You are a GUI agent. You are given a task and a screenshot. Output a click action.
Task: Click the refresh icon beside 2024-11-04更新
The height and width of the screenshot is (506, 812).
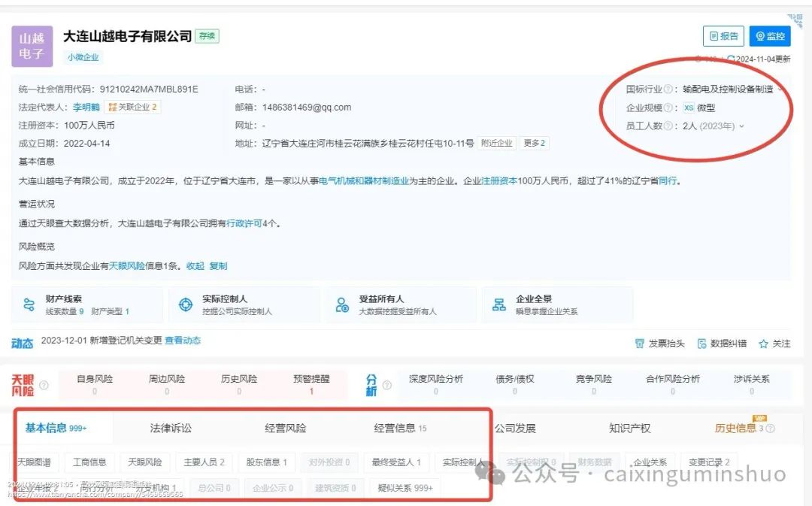(x=731, y=59)
